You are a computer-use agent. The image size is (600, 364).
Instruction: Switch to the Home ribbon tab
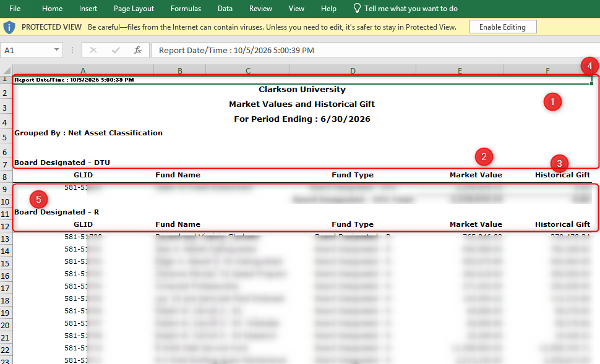pyautogui.click(x=52, y=9)
